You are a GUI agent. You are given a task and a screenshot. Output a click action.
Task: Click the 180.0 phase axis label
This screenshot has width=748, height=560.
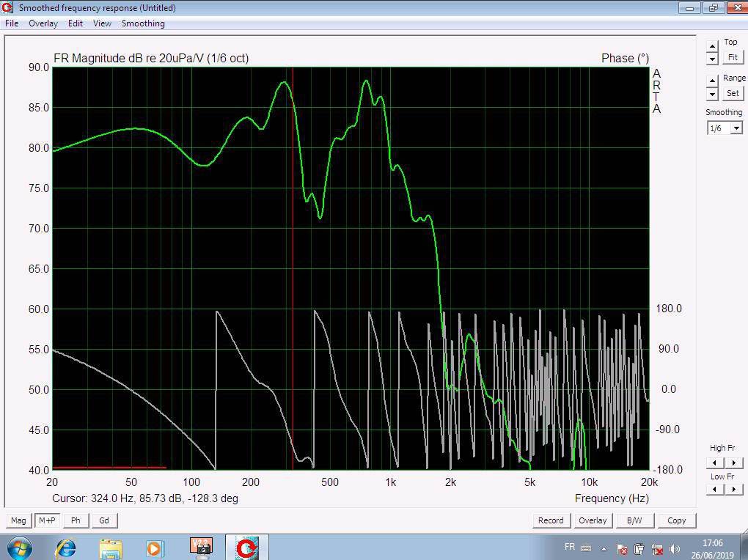coord(669,309)
